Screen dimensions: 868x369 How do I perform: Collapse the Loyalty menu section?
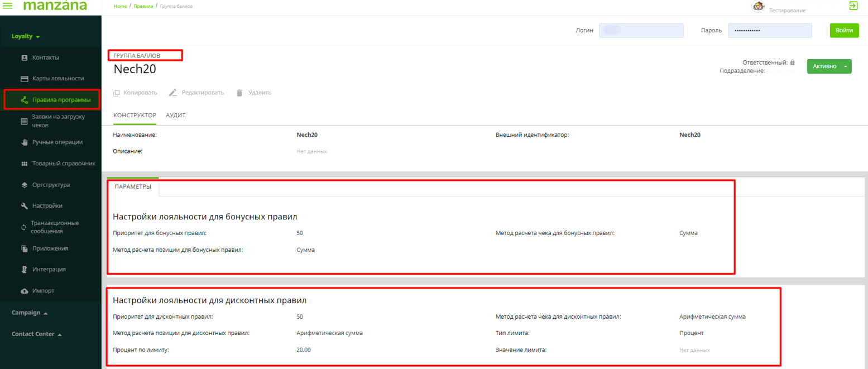(x=26, y=37)
